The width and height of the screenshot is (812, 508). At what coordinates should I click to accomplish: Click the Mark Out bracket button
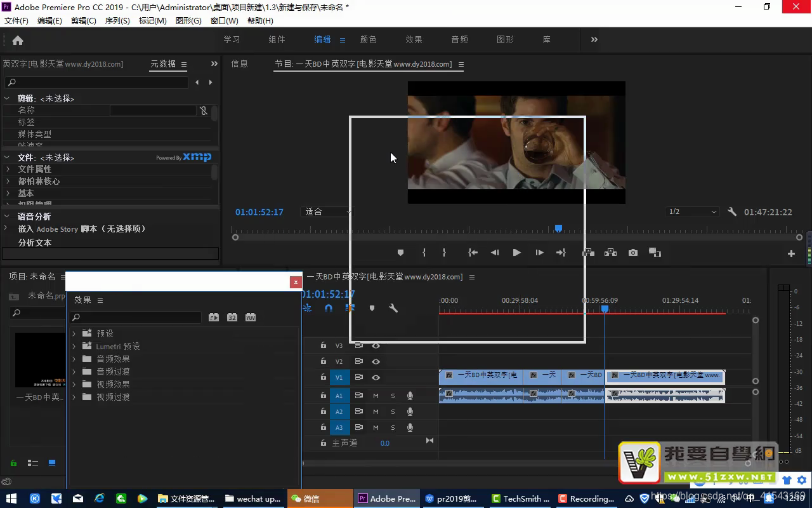tap(444, 253)
